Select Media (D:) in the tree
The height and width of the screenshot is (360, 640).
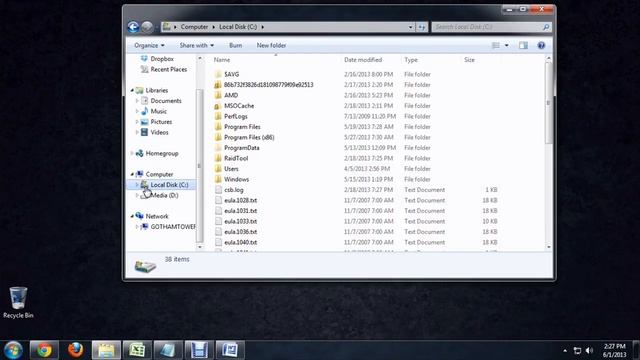pyautogui.click(x=164, y=196)
